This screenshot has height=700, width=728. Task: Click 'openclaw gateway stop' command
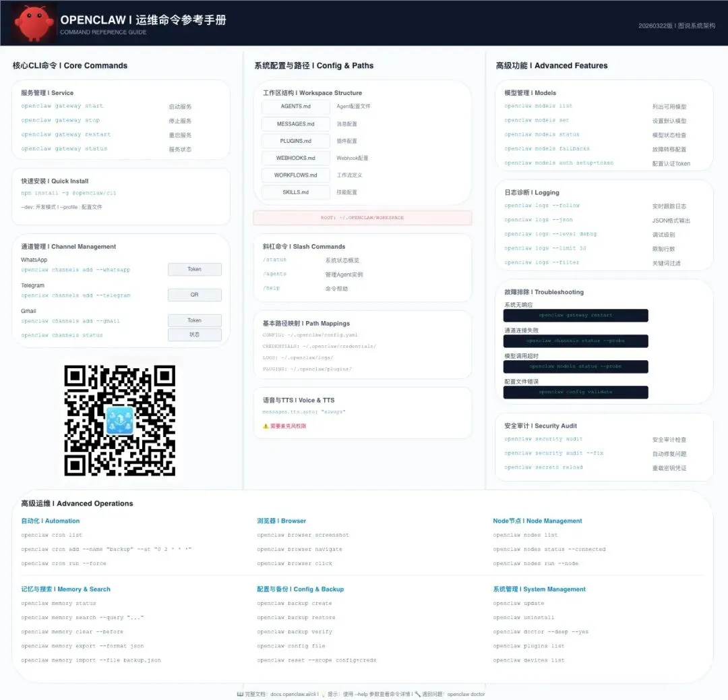(x=61, y=120)
